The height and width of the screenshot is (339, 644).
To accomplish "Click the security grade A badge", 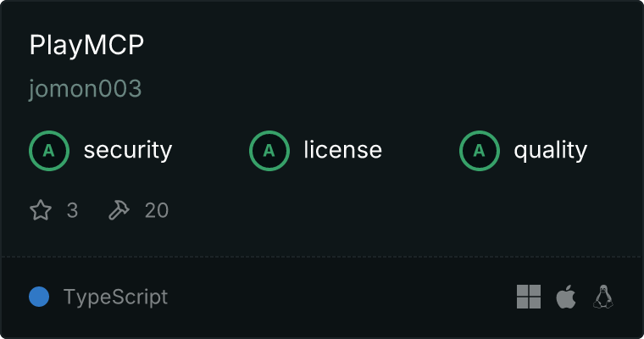I will click(x=49, y=151).
